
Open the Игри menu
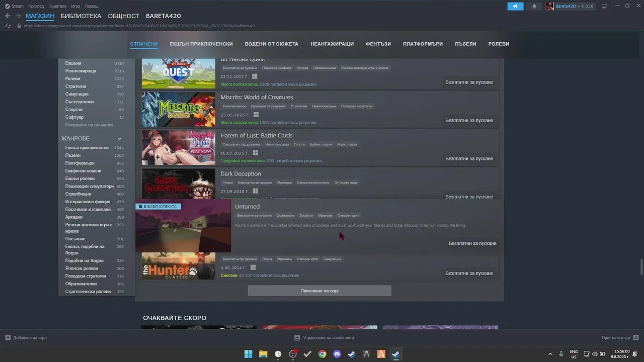[76, 6]
